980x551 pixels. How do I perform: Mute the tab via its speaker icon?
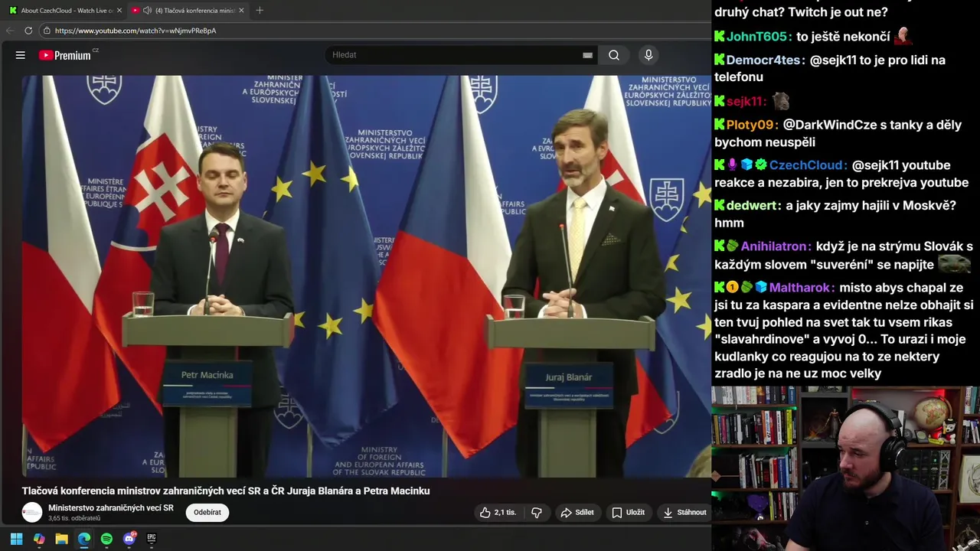click(147, 11)
